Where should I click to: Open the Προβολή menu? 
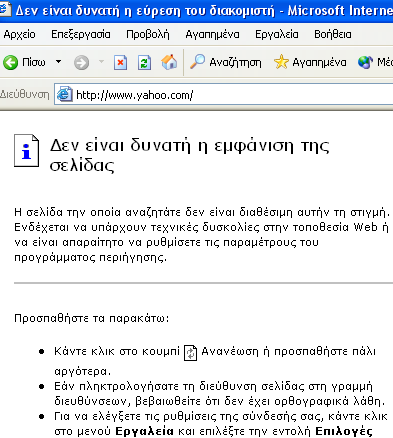[148, 34]
